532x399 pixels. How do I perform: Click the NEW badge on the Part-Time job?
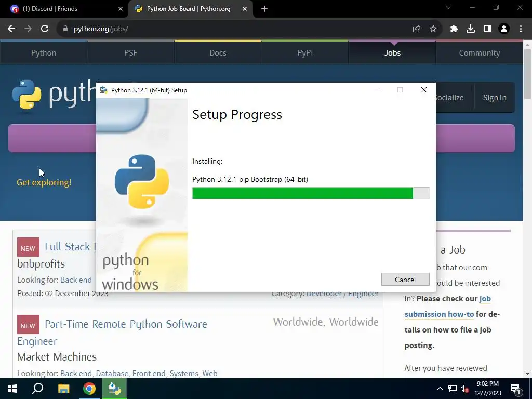point(28,325)
